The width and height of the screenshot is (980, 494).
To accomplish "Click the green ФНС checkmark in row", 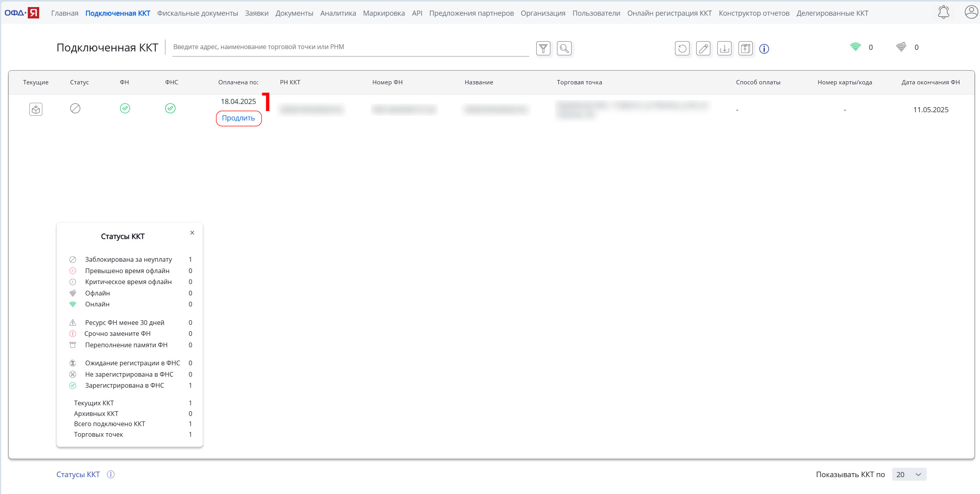I will [170, 108].
